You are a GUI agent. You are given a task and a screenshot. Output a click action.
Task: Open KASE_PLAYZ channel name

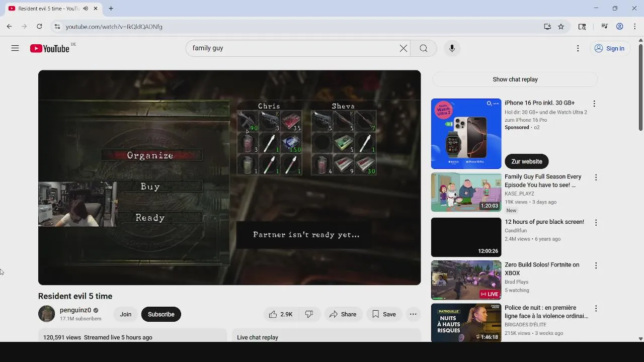pos(519,194)
